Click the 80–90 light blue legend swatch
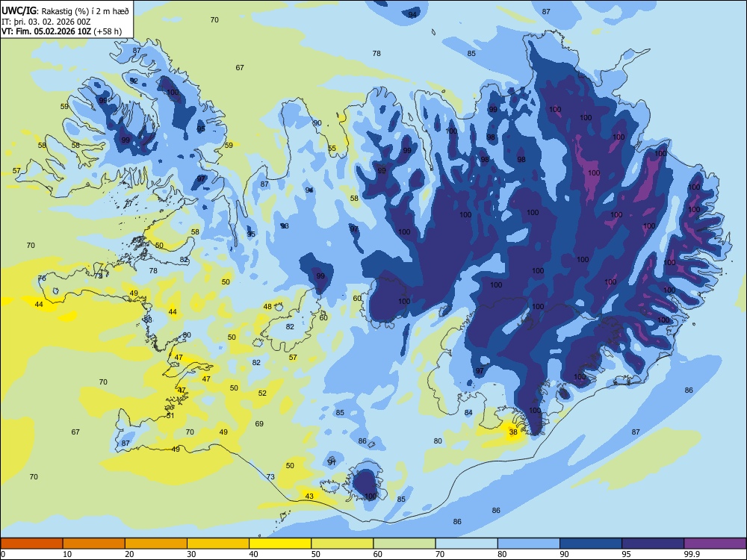This screenshot has width=747, height=560. [x=529, y=544]
